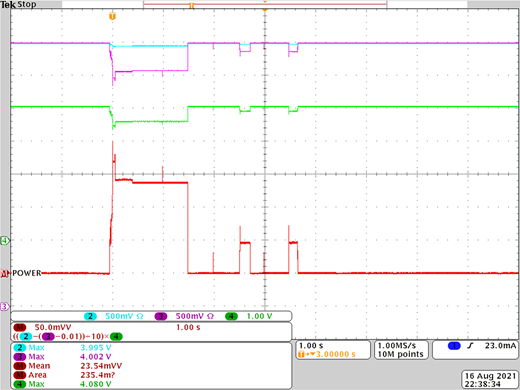Click the 4.002 V measurement value

click(x=96, y=357)
